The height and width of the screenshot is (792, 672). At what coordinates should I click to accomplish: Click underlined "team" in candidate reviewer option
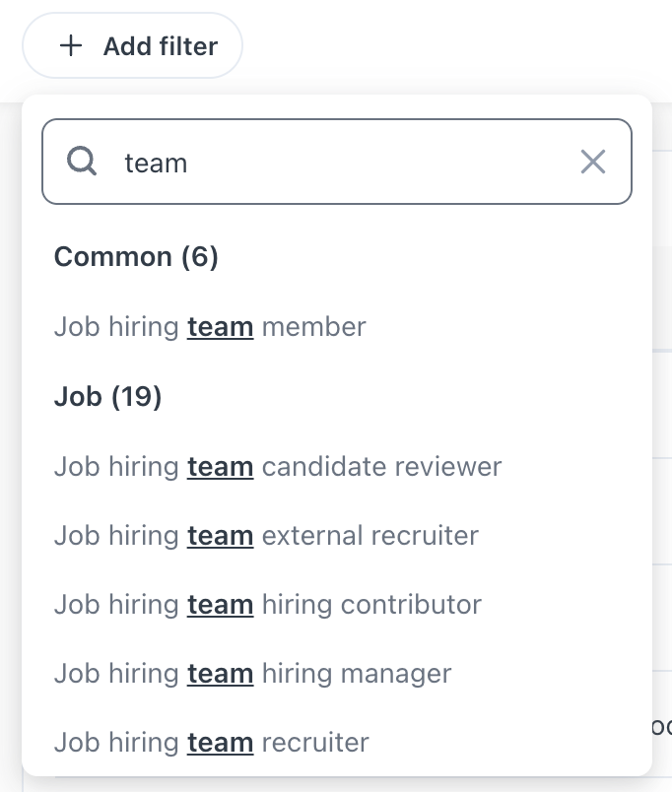click(221, 466)
